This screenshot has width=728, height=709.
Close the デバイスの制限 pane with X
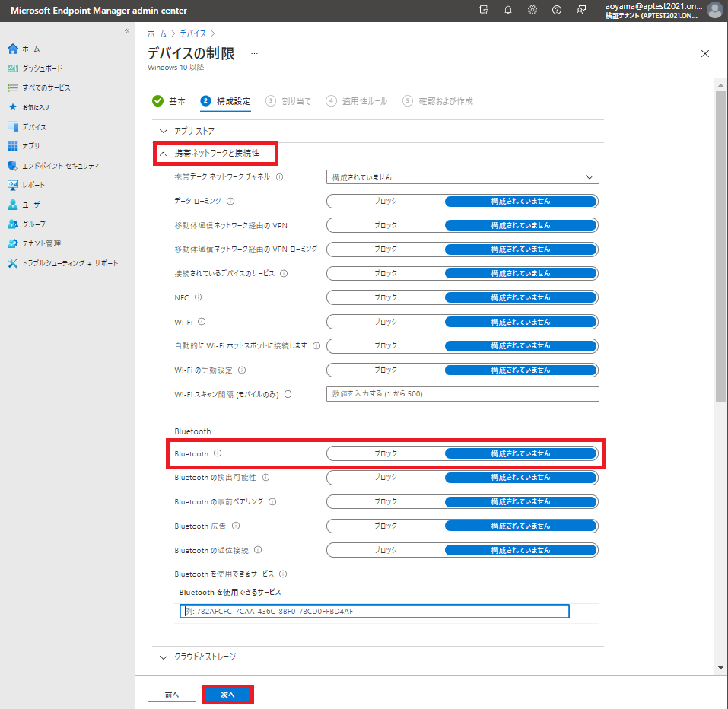(704, 54)
